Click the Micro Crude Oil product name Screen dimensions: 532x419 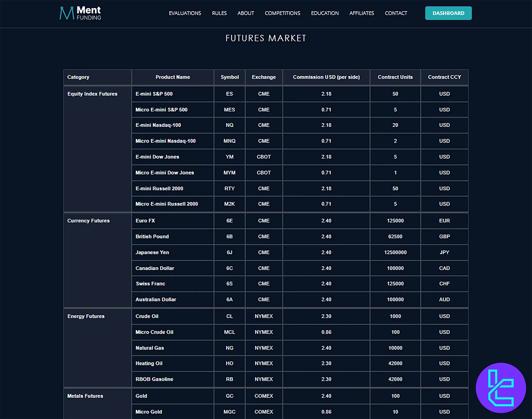tap(154, 332)
